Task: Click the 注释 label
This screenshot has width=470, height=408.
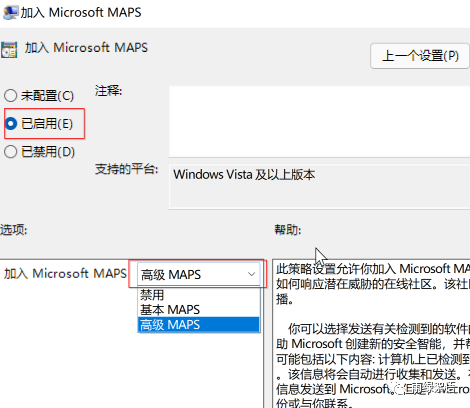Action: coord(108,91)
